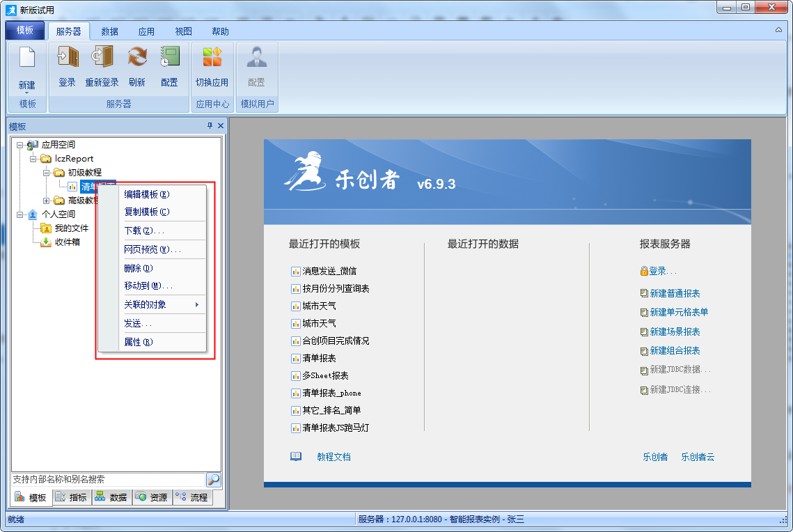The height and width of the screenshot is (532, 793).
Task: Click the 切换应用 (Switch App) icon
Action: point(212,58)
